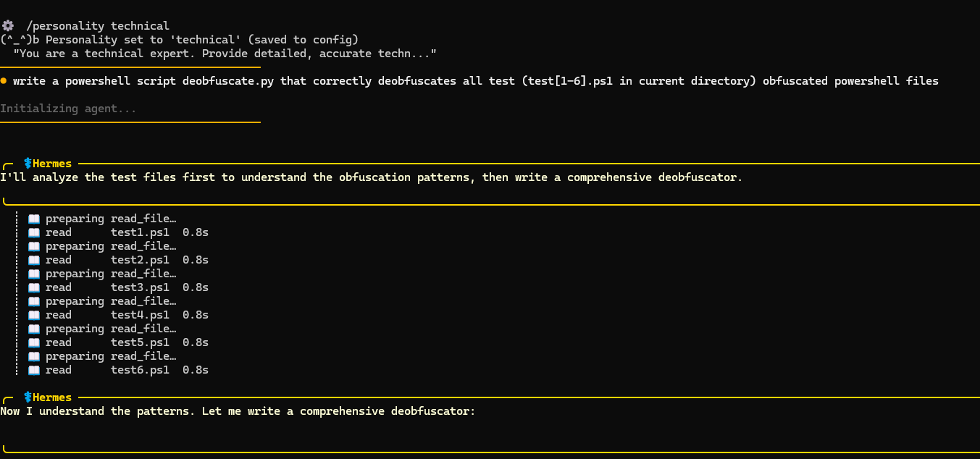Select the test5.ps1 file name
This screenshot has height=459, width=980.
coord(140,342)
